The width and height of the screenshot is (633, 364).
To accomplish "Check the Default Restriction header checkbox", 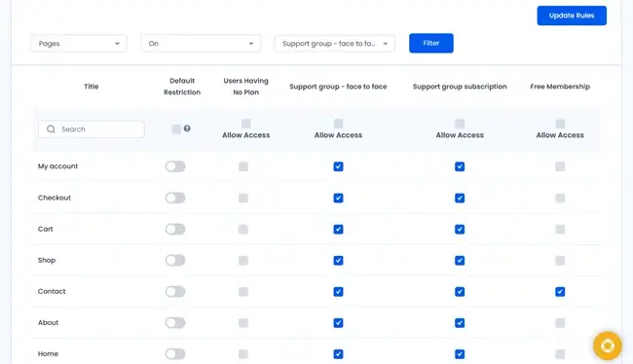I will [x=176, y=129].
